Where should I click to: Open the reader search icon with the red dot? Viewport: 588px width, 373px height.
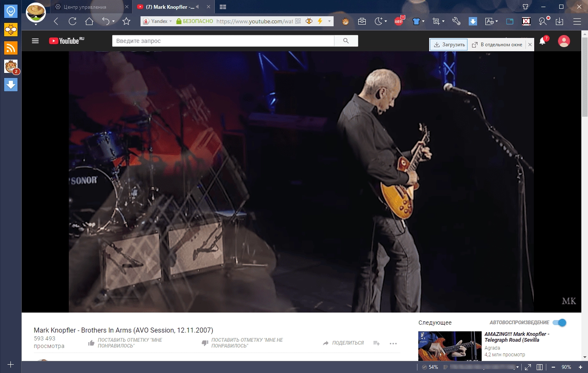(x=544, y=21)
